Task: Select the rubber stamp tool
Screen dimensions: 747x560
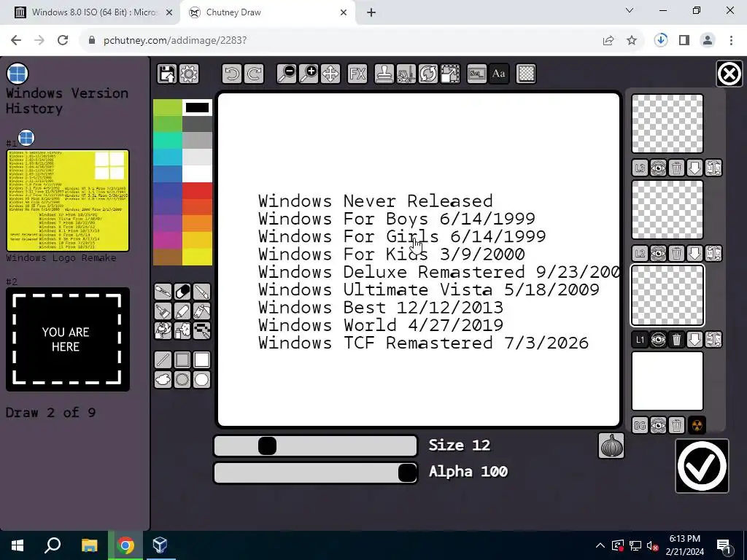Action: click(384, 74)
